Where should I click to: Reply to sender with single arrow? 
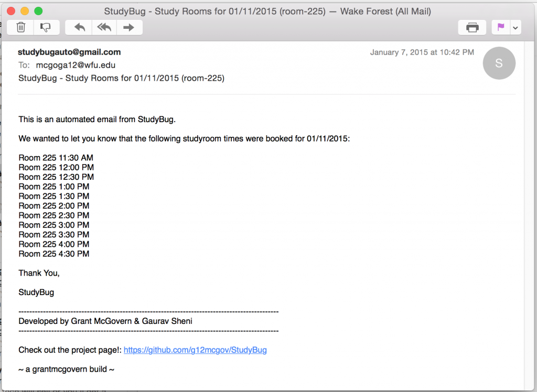tap(79, 27)
